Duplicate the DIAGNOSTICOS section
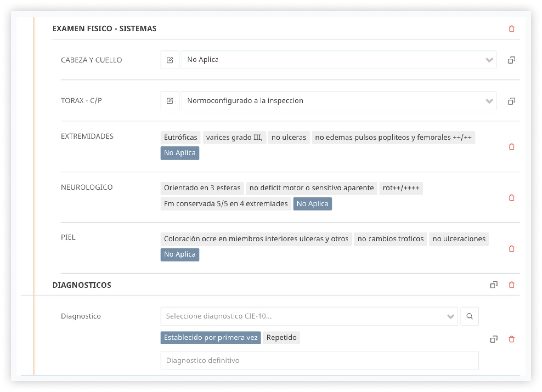The width and height of the screenshot is (542, 392). tap(494, 285)
